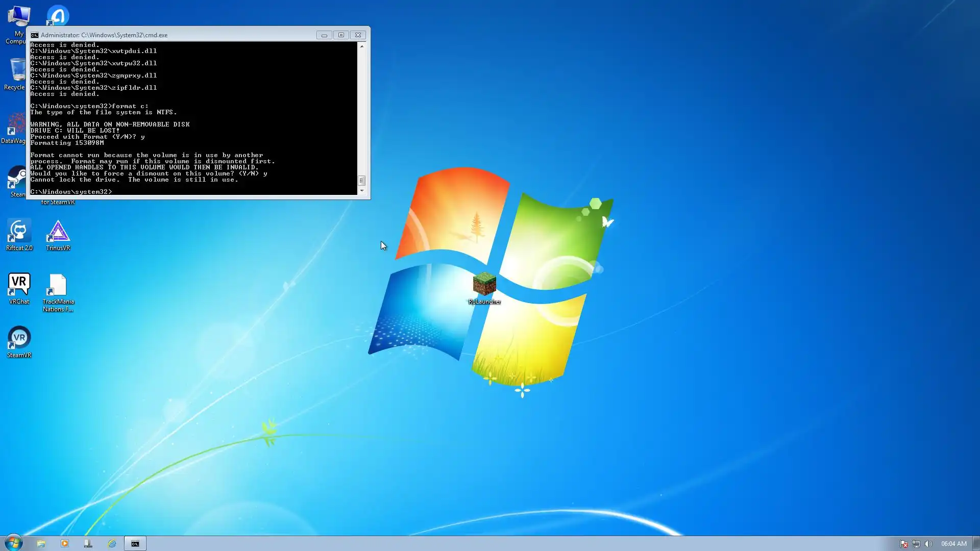
Task: Open Internet Explorer from the taskbar
Action: 112,543
